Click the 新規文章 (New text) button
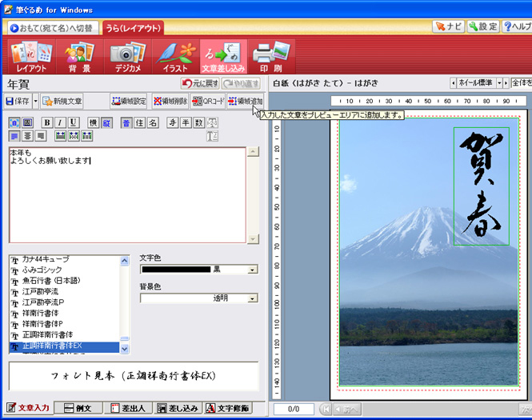 (62, 102)
